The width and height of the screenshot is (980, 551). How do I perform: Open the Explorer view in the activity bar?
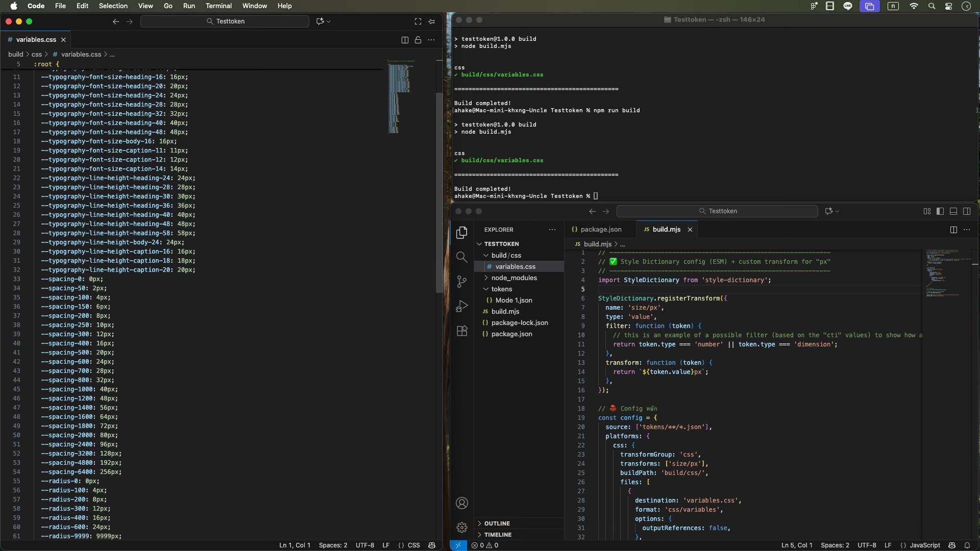[462, 233]
